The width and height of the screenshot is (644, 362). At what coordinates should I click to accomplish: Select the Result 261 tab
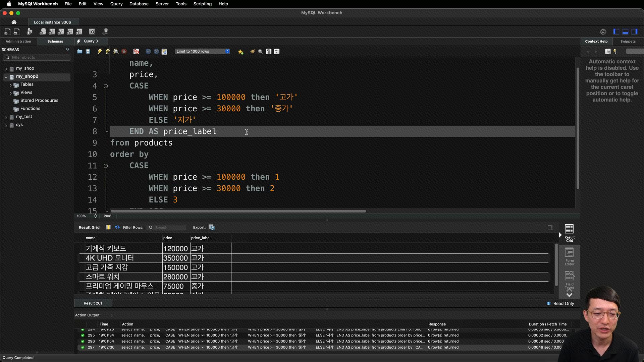click(93, 303)
